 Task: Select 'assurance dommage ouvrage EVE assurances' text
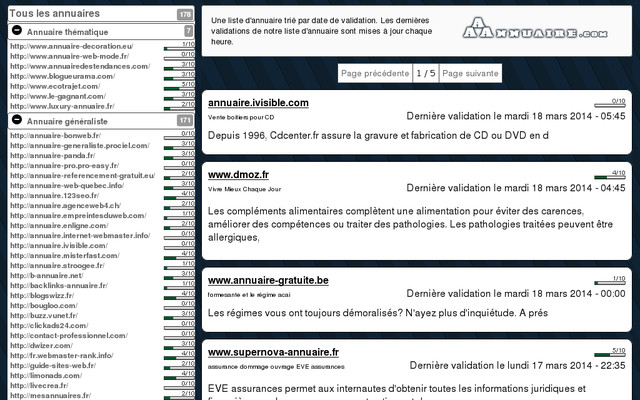[x=276, y=367]
